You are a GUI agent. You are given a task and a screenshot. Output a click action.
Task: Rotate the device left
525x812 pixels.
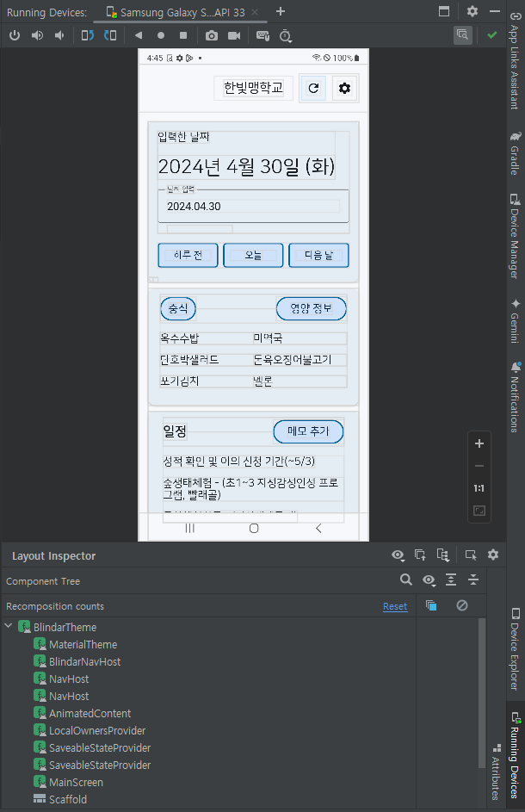[x=88, y=35]
